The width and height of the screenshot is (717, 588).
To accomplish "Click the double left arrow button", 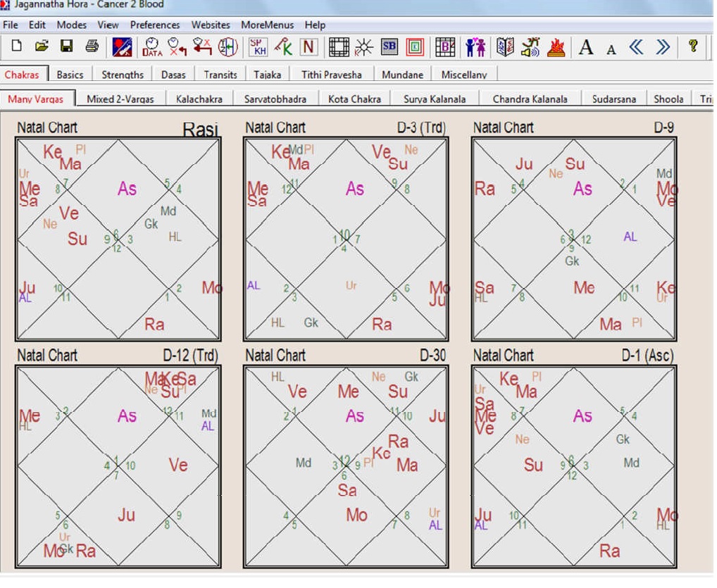I will point(636,47).
